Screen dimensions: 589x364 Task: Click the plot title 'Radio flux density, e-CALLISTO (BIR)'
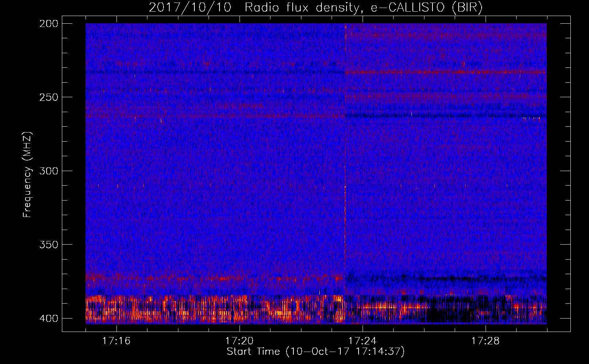pyautogui.click(x=363, y=7)
